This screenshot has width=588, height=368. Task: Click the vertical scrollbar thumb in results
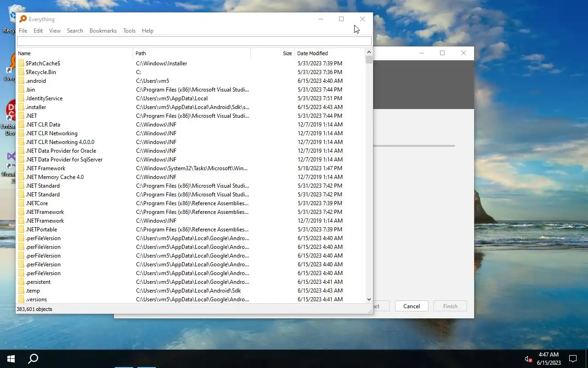coord(369,60)
